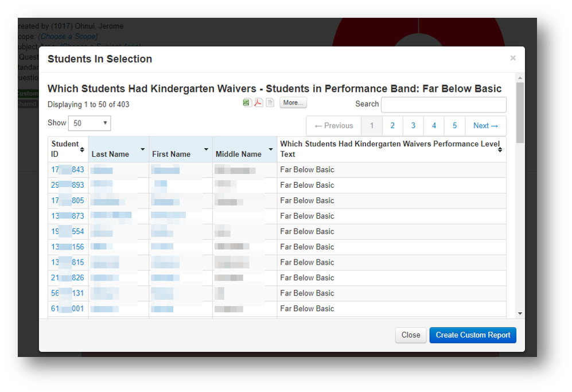This screenshot has height=392, width=572.
Task: Go to page 2 of results
Action: (x=392, y=126)
